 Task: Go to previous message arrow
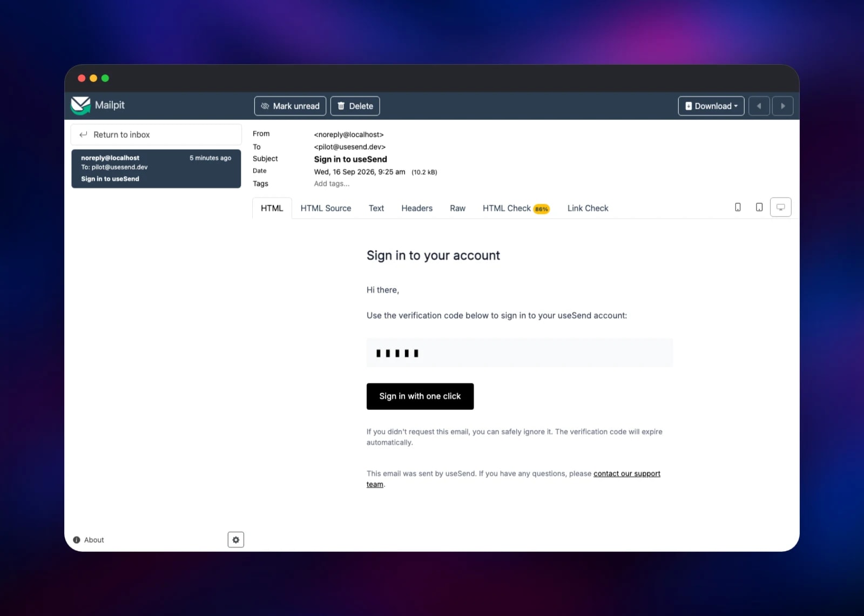(759, 106)
